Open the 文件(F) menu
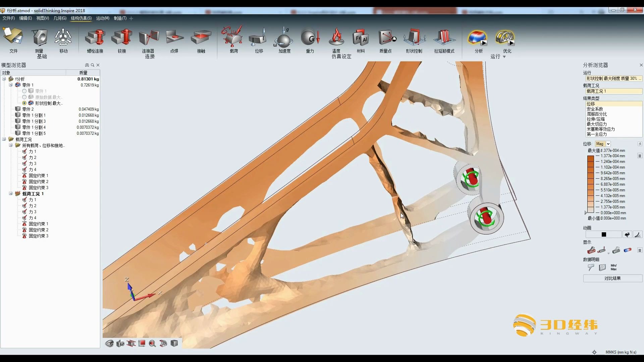Viewport: 644px width, 362px height. (x=9, y=18)
